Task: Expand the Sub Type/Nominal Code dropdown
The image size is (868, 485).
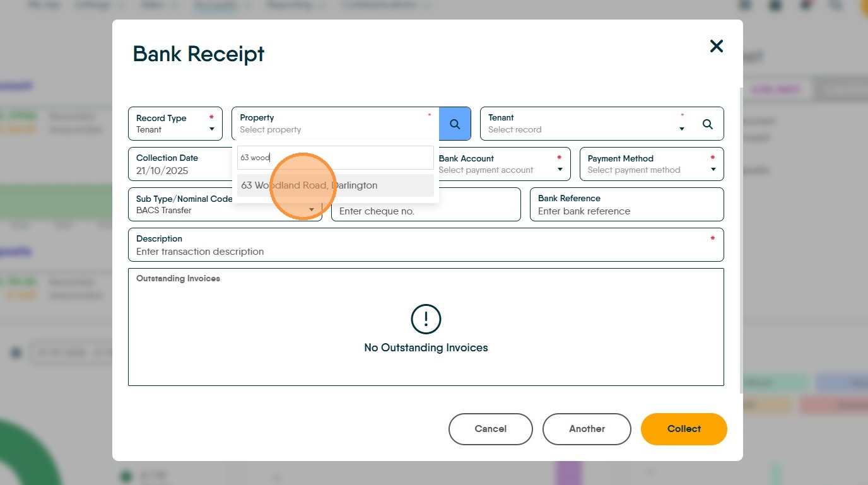Action: pyautogui.click(x=225, y=204)
